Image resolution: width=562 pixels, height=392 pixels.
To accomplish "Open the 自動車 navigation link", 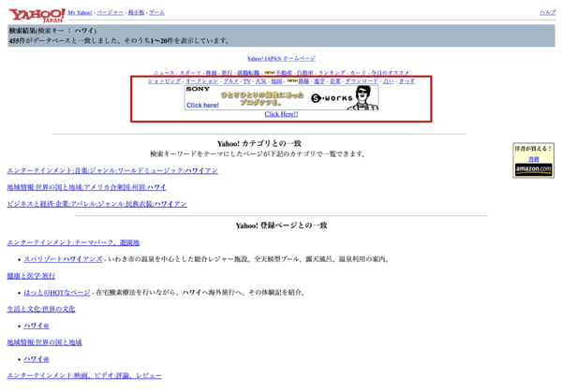I will [305, 73].
